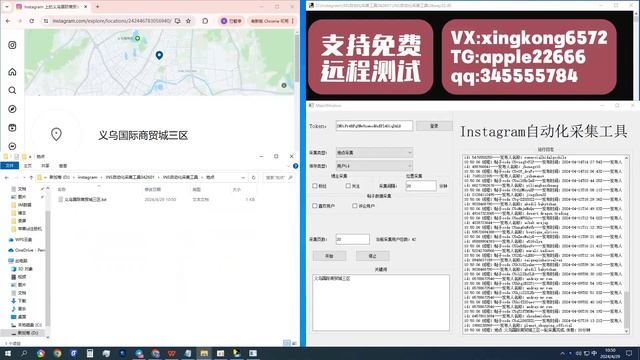Refresh the File Explorer address bar
The height and width of the screenshot is (360, 640).
253,178
